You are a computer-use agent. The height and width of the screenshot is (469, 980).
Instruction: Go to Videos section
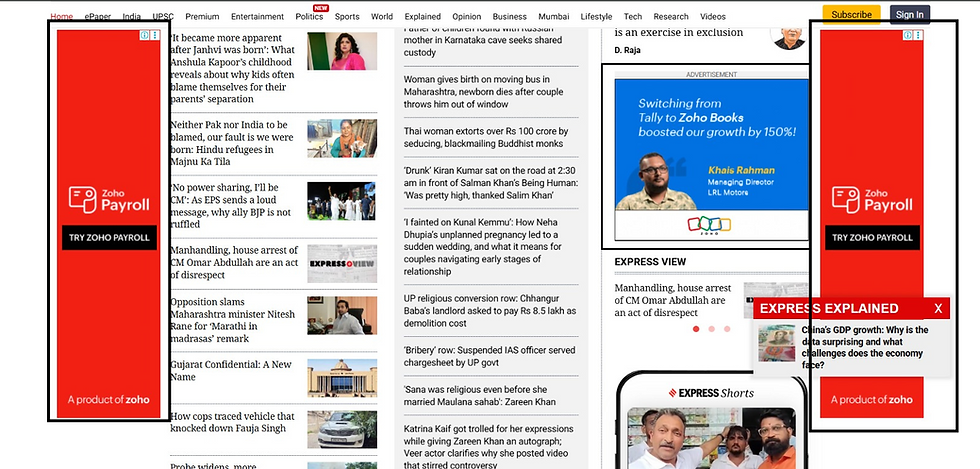(712, 16)
